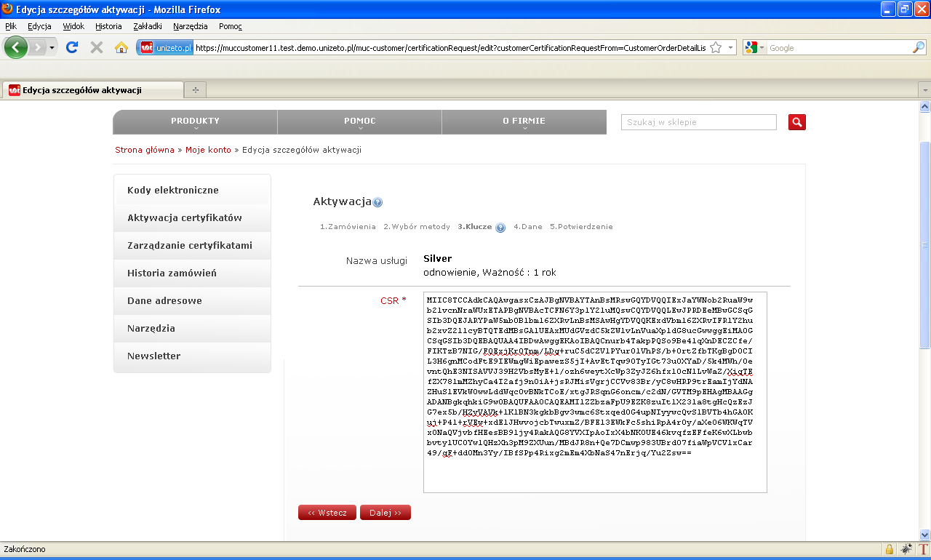Go back with the green Back arrow

click(16, 47)
